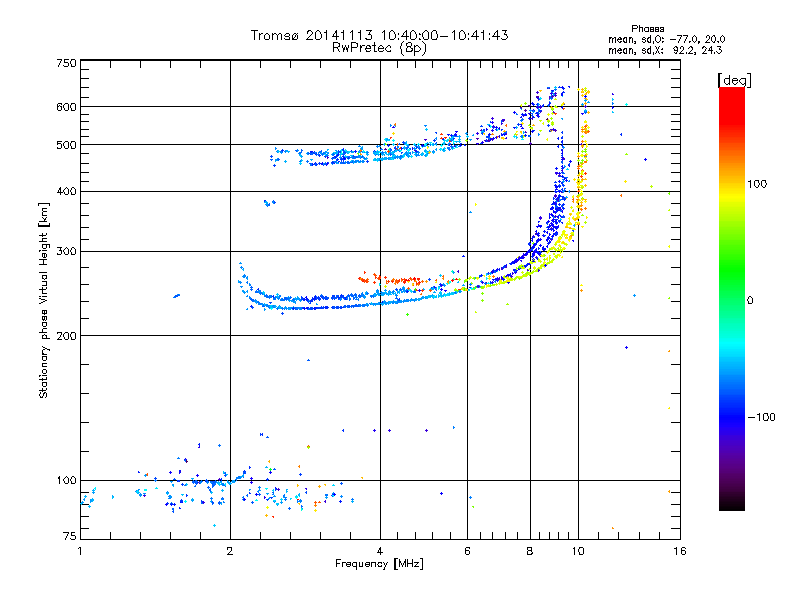Click the 'mean, sd,O: -77.0, 20.0' statistics line
Screen dimensions: 800x600
[x=666, y=40]
